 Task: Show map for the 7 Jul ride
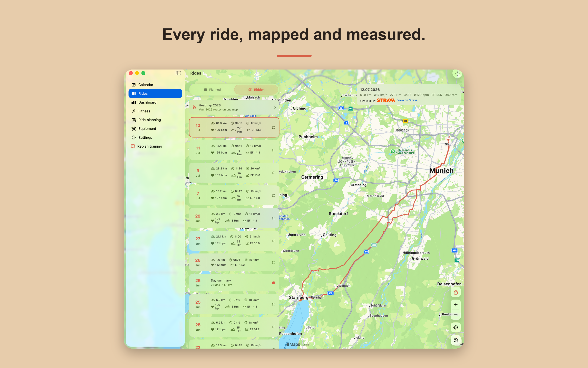tap(274, 195)
